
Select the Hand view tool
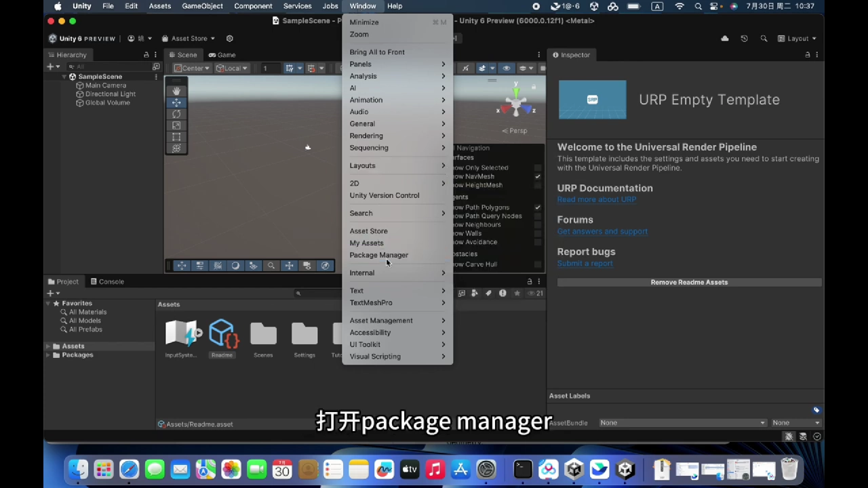(176, 91)
